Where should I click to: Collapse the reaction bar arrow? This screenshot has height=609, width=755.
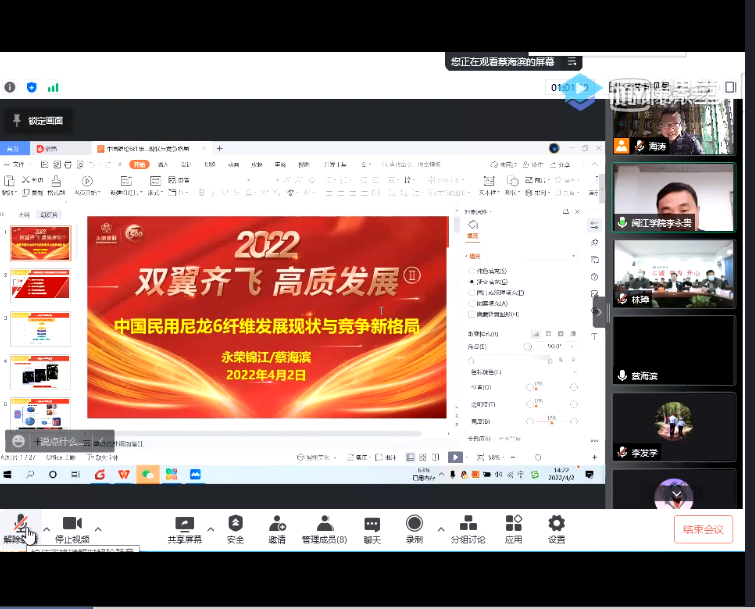[102, 441]
